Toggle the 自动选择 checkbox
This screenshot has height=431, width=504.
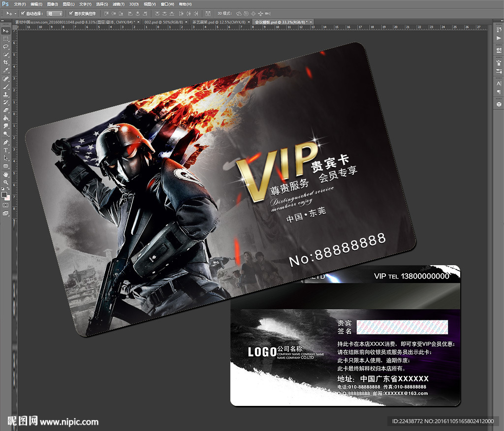[x=23, y=13]
